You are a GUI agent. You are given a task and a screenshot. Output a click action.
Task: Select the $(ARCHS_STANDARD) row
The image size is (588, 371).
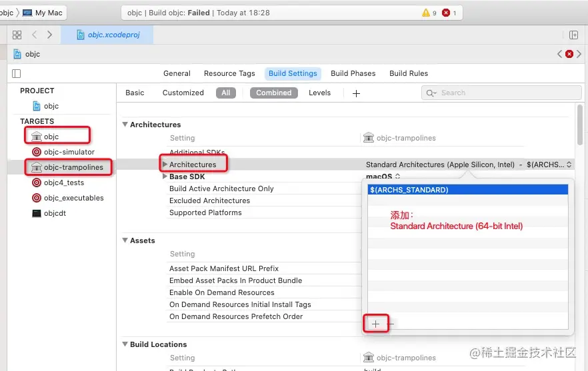point(467,190)
